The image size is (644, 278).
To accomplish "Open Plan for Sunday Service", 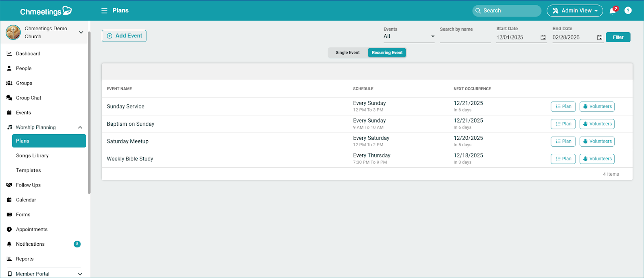I will (563, 106).
